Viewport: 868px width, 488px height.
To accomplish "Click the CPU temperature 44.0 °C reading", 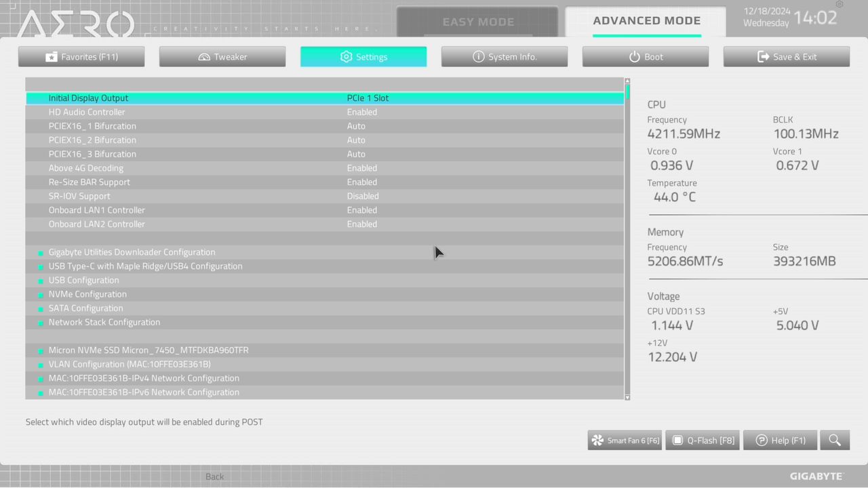I will point(675,197).
